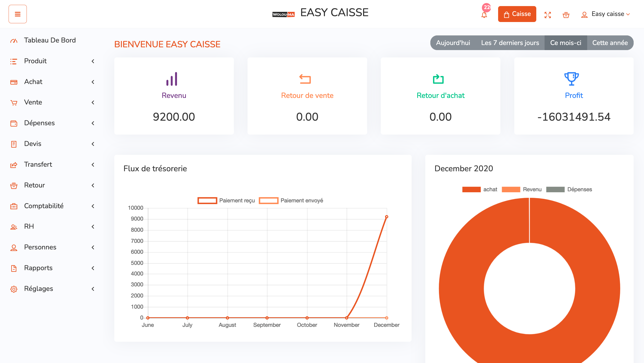Image resolution: width=644 pixels, height=363 pixels.
Task: Click the Comptabilité briefcase icon
Action: tap(14, 206)
